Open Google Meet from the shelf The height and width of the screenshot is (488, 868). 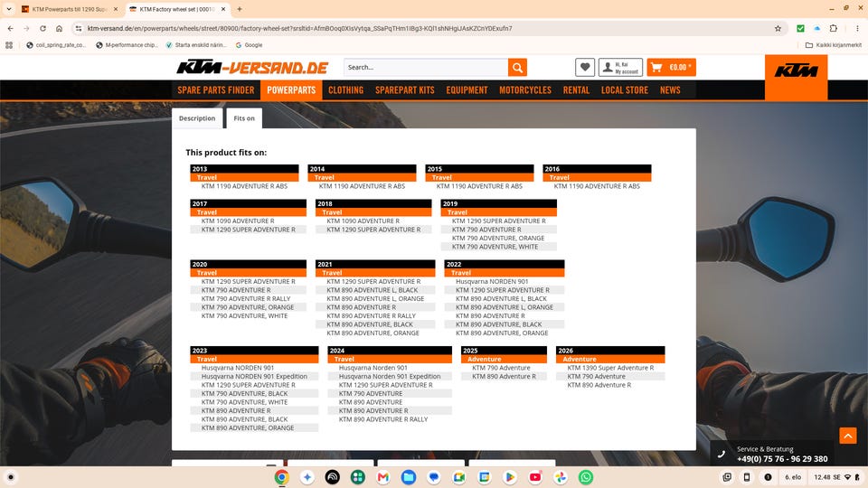[459, 477]
